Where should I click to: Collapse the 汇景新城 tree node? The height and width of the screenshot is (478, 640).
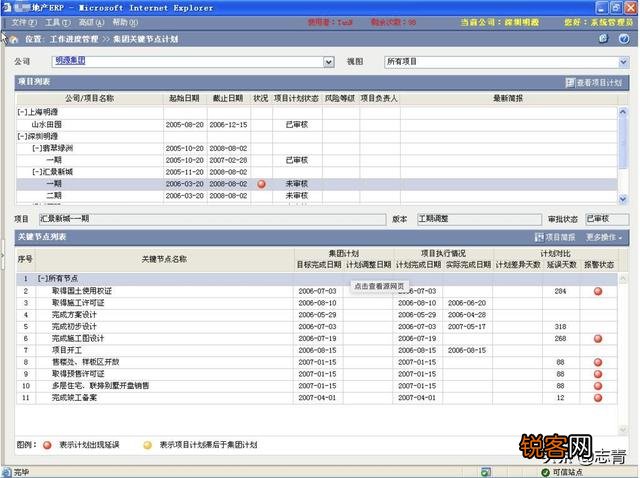point(37,172)
